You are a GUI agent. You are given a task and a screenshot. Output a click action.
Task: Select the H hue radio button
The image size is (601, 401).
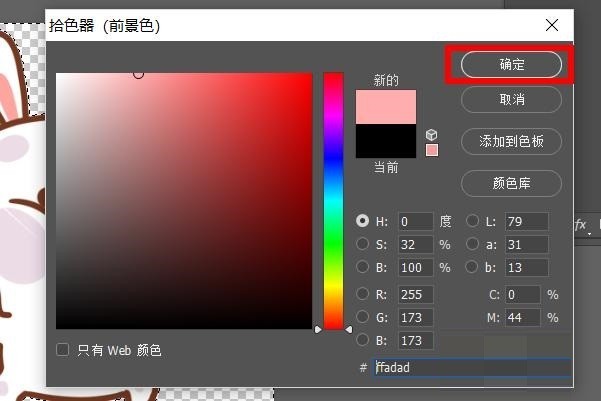363,221
